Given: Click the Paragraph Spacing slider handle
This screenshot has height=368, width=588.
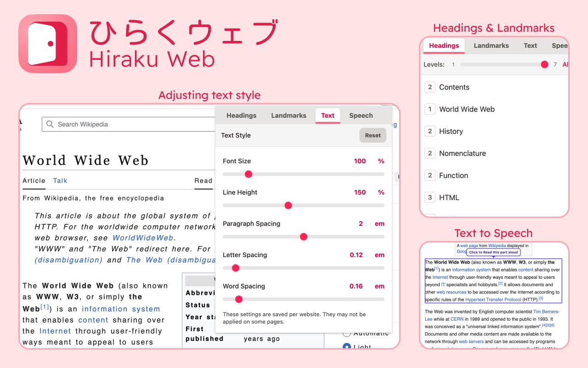Looking at the screenshot, I should 303,236.
